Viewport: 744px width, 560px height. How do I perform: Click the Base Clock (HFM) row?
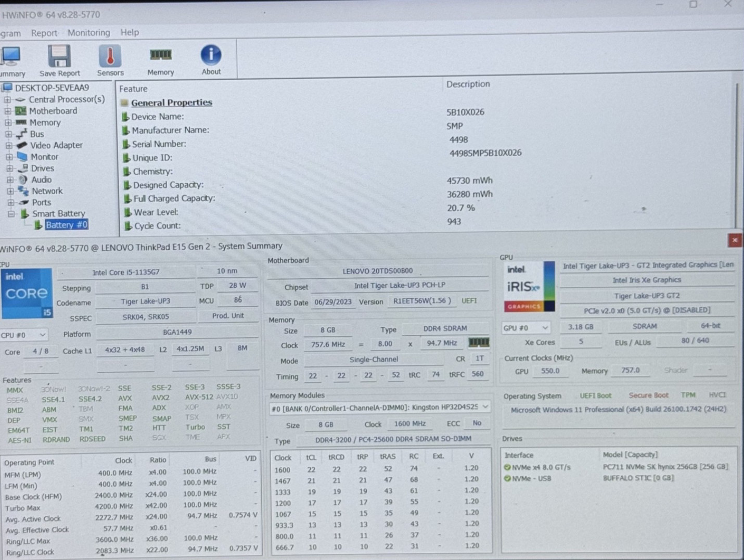pos(130,495)
